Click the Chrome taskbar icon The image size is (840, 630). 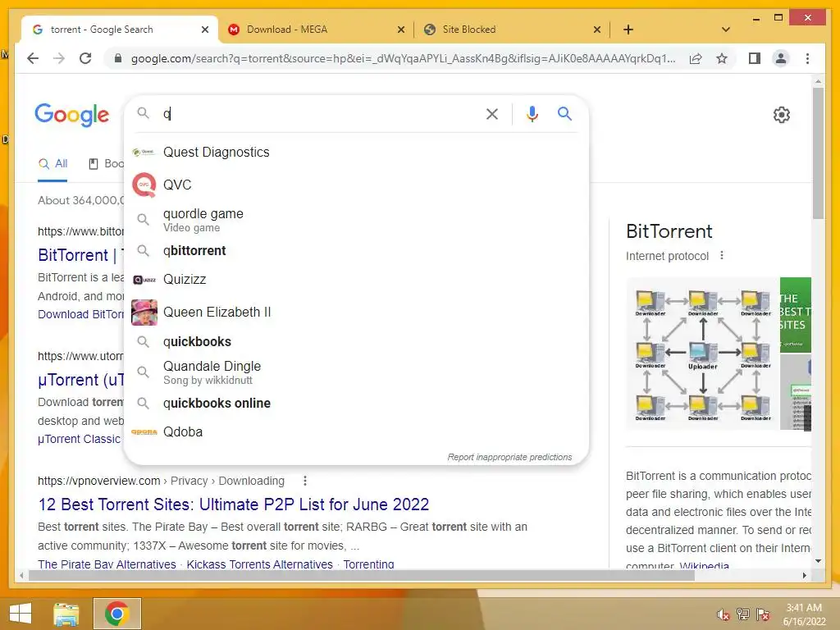point(116,614)
